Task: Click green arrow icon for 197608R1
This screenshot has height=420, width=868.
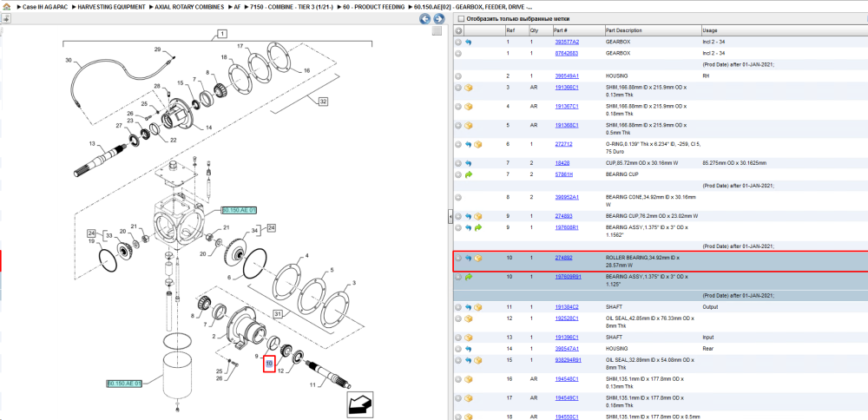Action: pyautogui.click(x=478, y=227)
